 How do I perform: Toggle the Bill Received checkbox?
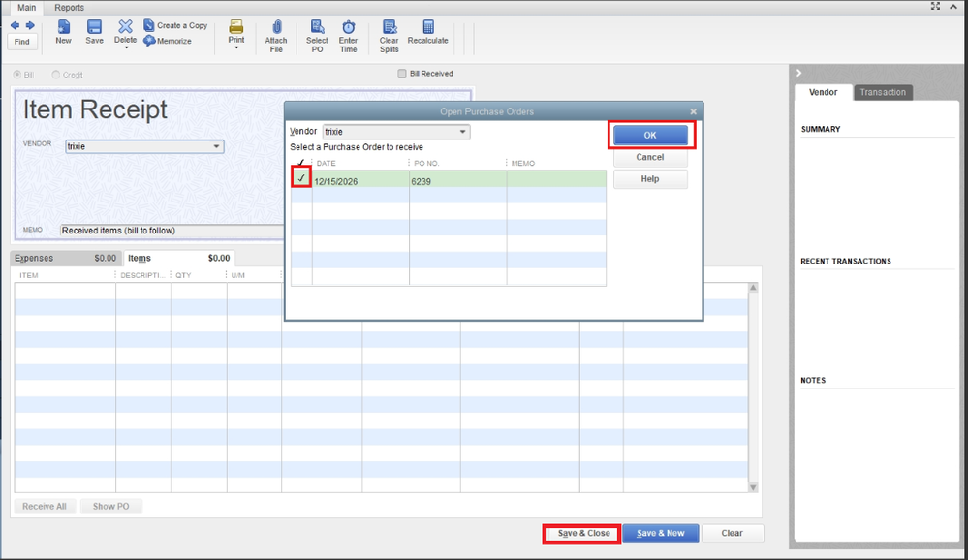402,74
